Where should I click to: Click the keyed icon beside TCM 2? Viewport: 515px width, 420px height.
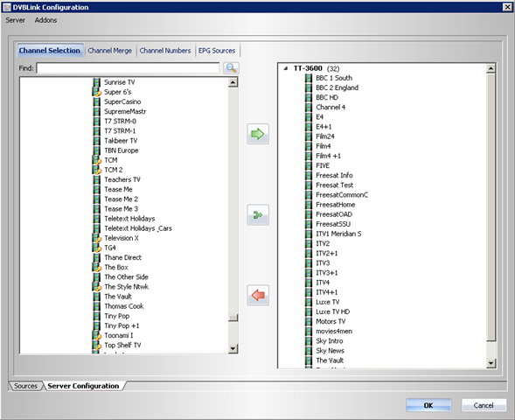coord(96,170)
